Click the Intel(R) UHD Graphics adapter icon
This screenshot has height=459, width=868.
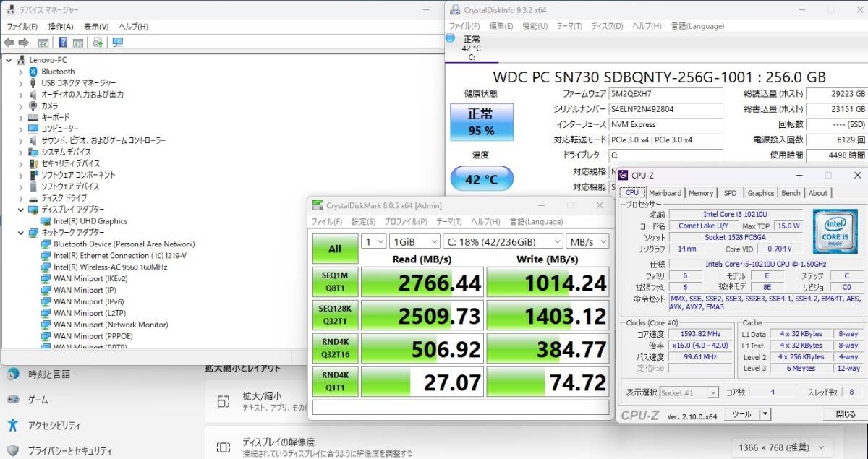click(46, 221)
